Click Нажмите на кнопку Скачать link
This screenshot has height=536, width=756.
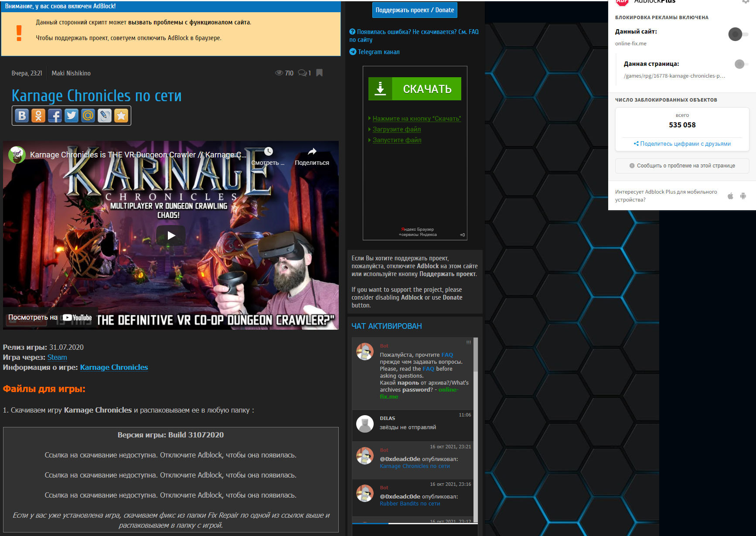417,119
